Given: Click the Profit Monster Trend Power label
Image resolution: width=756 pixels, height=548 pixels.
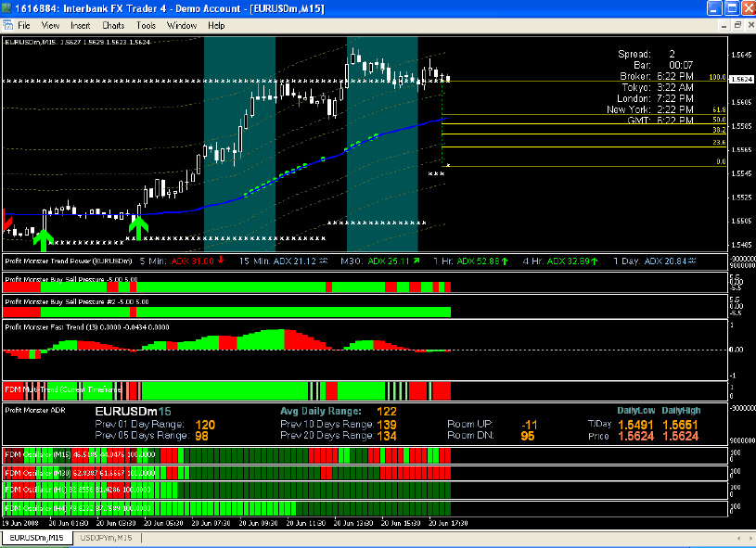Looking at the screenshot, I should pos(69,261).
